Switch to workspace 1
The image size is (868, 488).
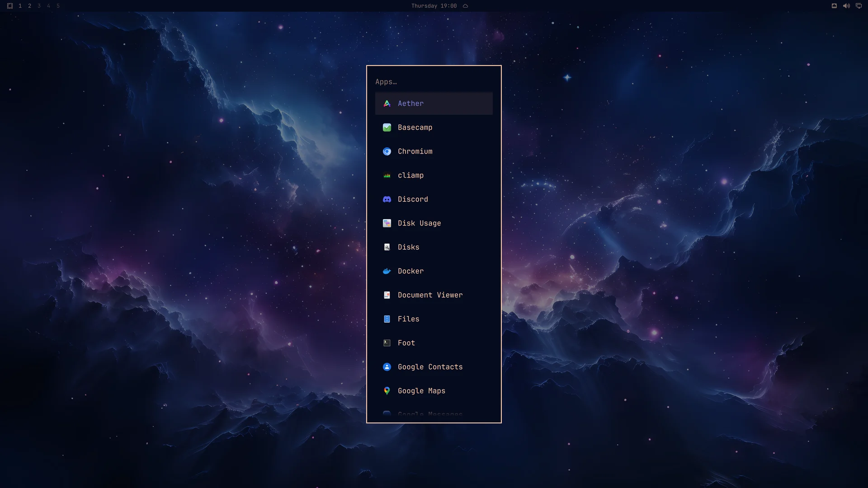[x=20, y=6]
